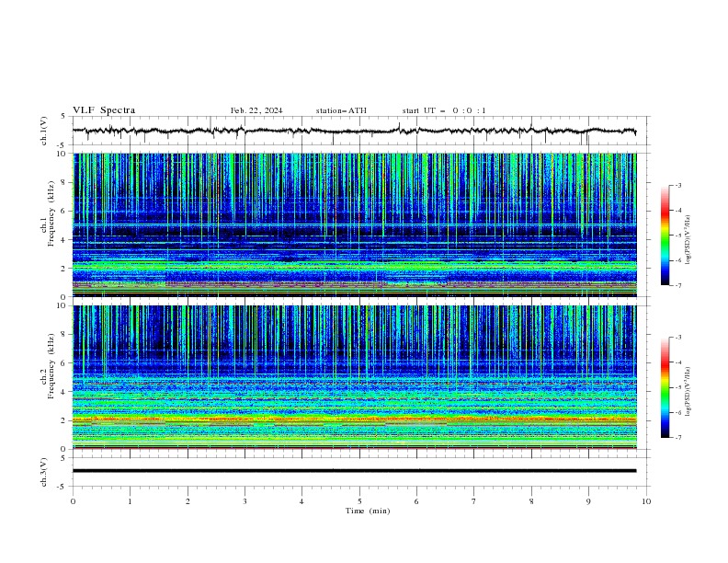
Task: Click the "-5" tick on ch.3(V) axis
Action: point(63,487)
